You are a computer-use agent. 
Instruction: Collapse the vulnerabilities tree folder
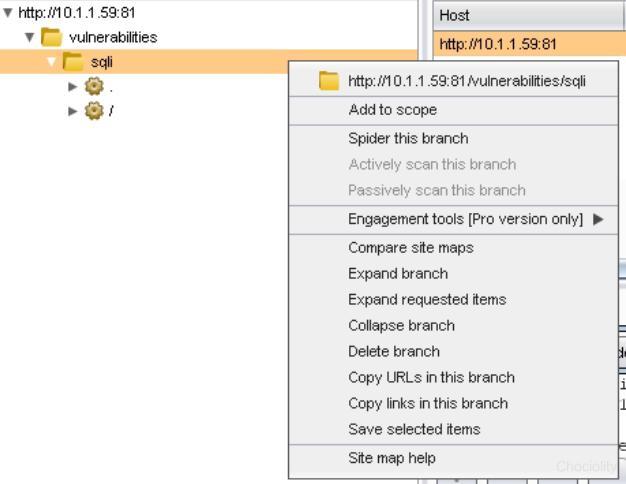coord(30,37)
